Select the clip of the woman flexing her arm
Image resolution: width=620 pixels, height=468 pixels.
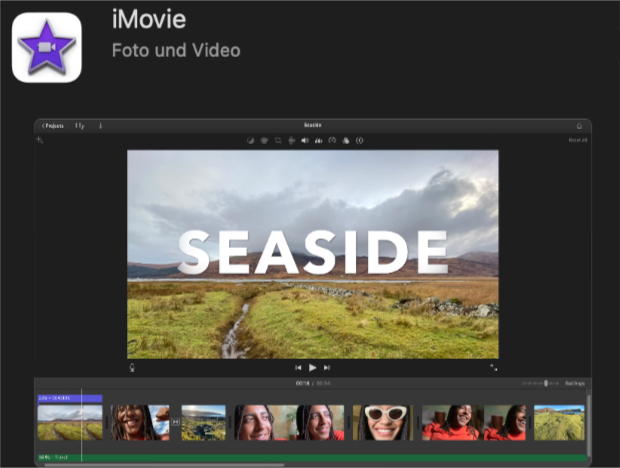pos(140,423)
